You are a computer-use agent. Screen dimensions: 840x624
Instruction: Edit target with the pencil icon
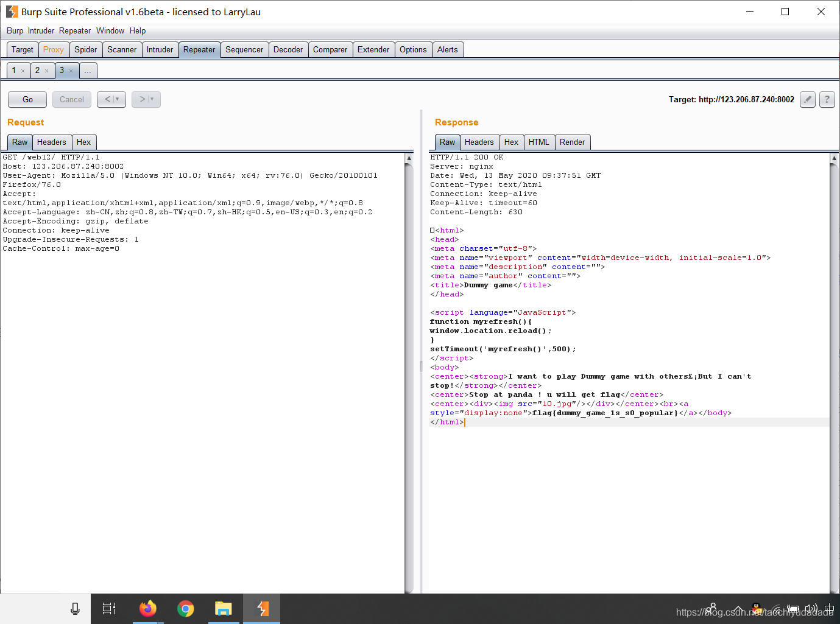pos(807,99)
